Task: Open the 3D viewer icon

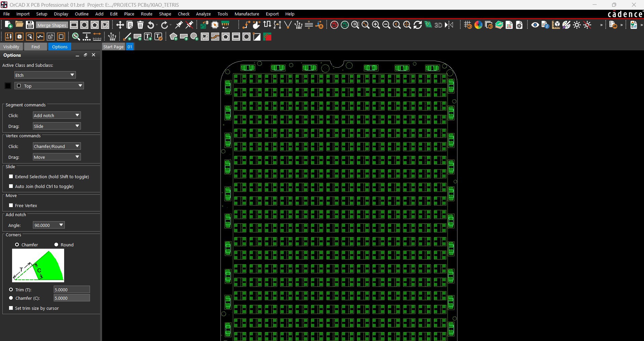Action: (x=438, y=25)
